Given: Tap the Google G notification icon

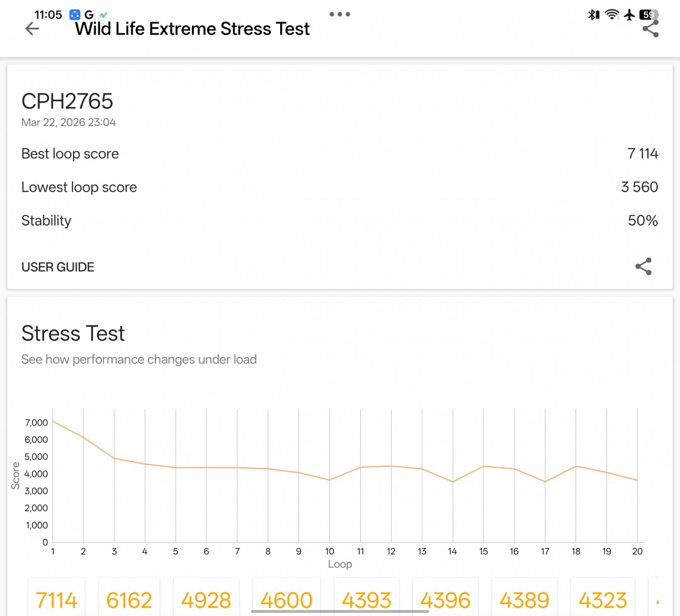Looking at the screenshot, I should [89, 14].
